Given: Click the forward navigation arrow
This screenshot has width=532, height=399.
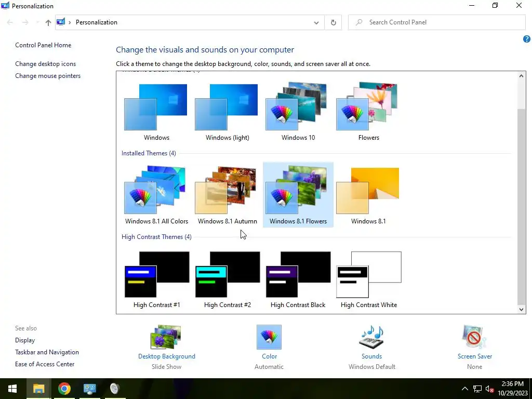Looking at the screenshot, I should pos(25,22).
